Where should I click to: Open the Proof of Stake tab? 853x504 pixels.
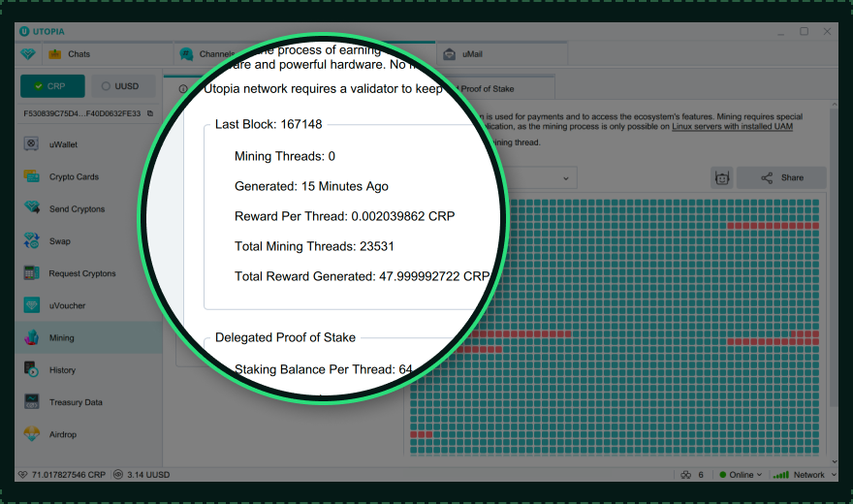click(x=488, y=88)
